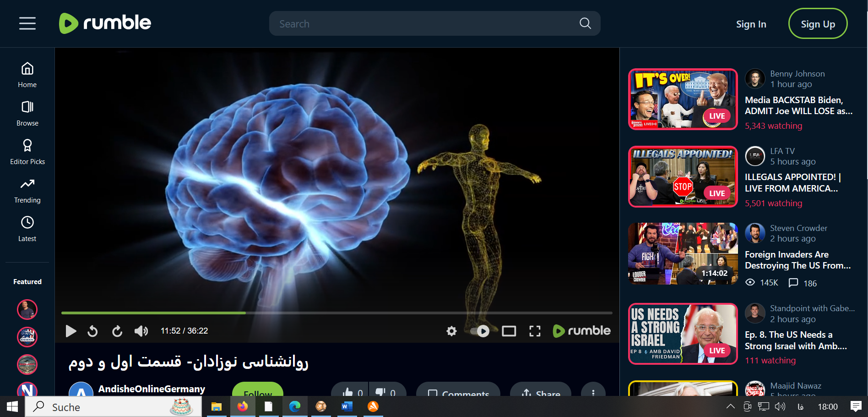868x417 pixels.
Task: Rewind the video with the back arrow
Action: pyautogui.click(x=92, y=331)
